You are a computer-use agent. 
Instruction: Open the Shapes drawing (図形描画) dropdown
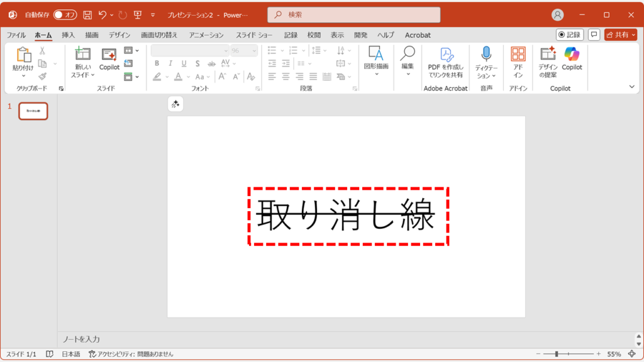tap(376, 74)
